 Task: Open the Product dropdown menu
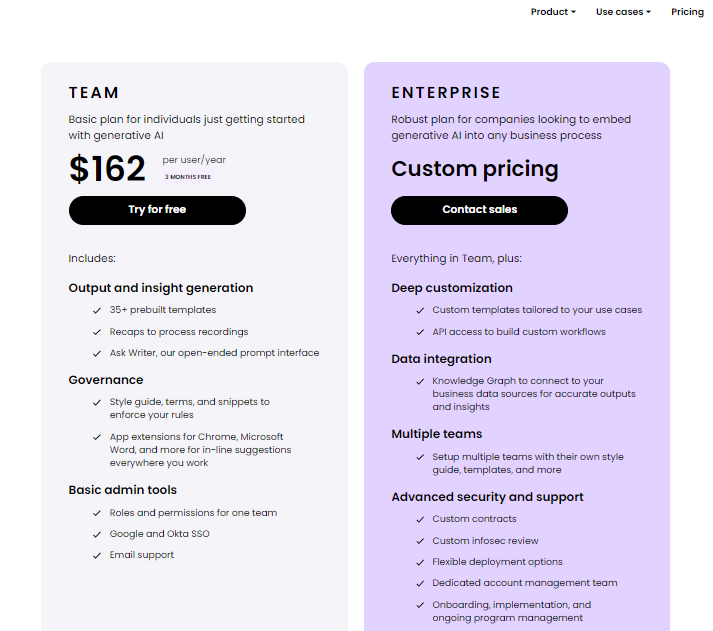(552, 12)
